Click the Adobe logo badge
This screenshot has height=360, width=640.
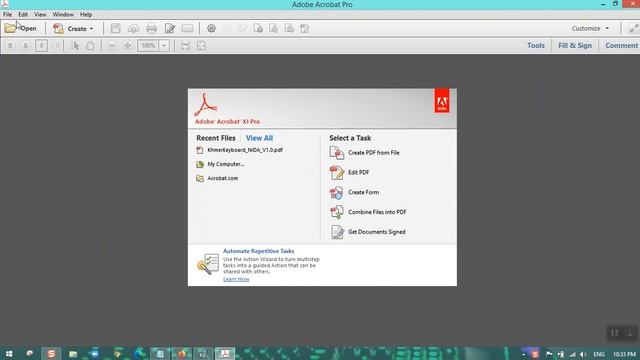[442, 101]
